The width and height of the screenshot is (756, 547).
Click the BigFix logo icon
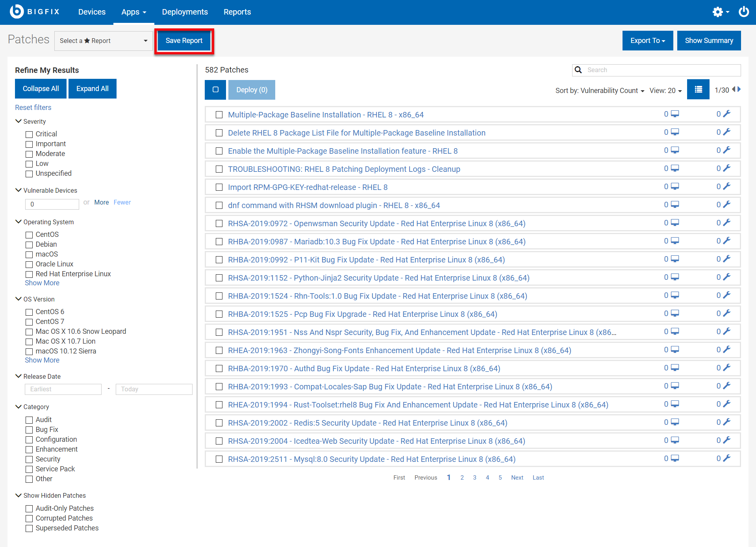tap(17, 11)
